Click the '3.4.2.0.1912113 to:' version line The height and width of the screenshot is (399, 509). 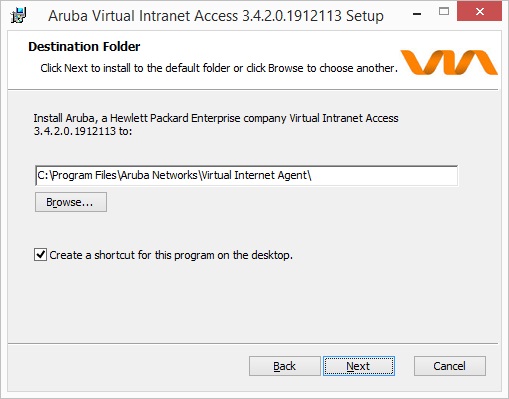[83, 131]
